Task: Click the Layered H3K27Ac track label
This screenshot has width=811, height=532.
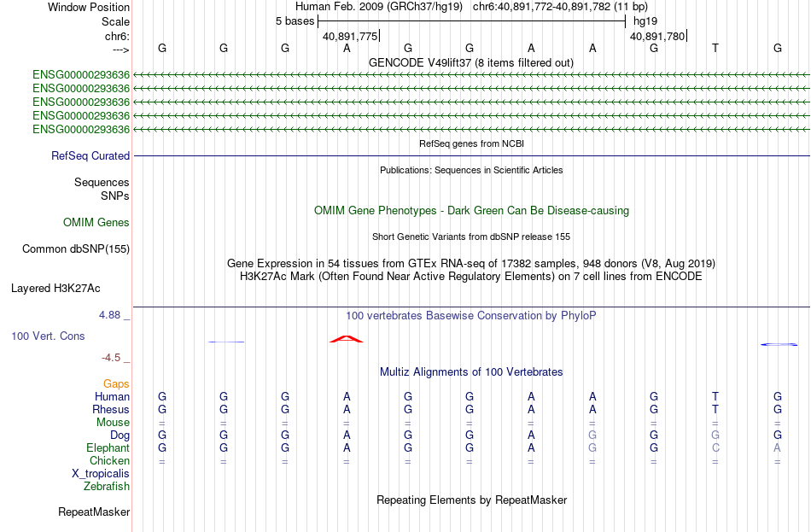Action: coord(55,289)
